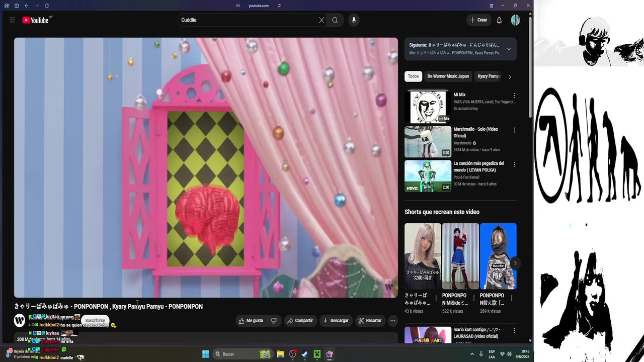
Task: Open File Explorer from the taskbar
Action: 280,354
